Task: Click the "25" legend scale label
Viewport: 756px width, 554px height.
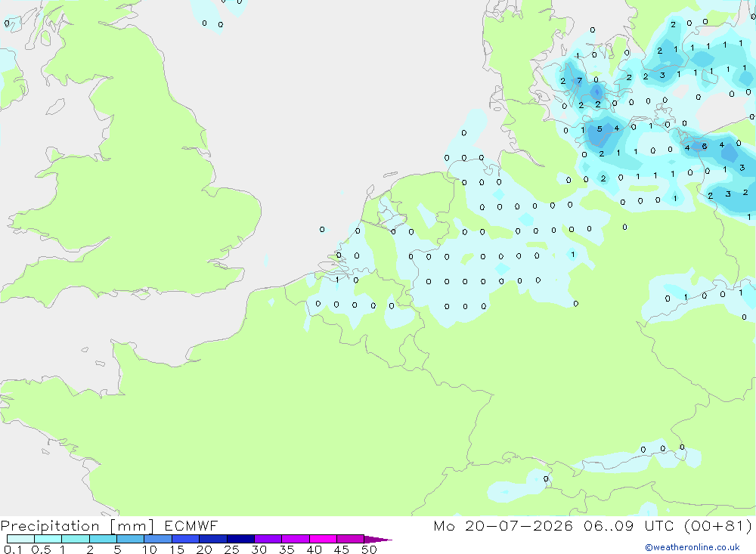Action: 231,549
